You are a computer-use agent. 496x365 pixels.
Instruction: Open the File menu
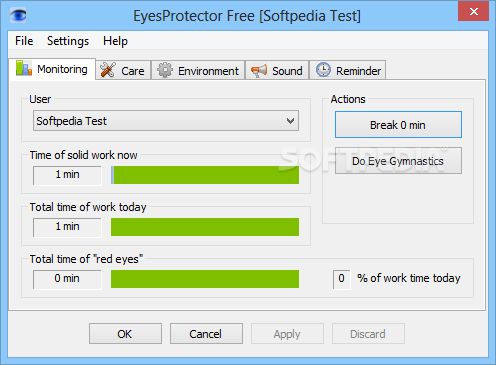click(24, 41)
